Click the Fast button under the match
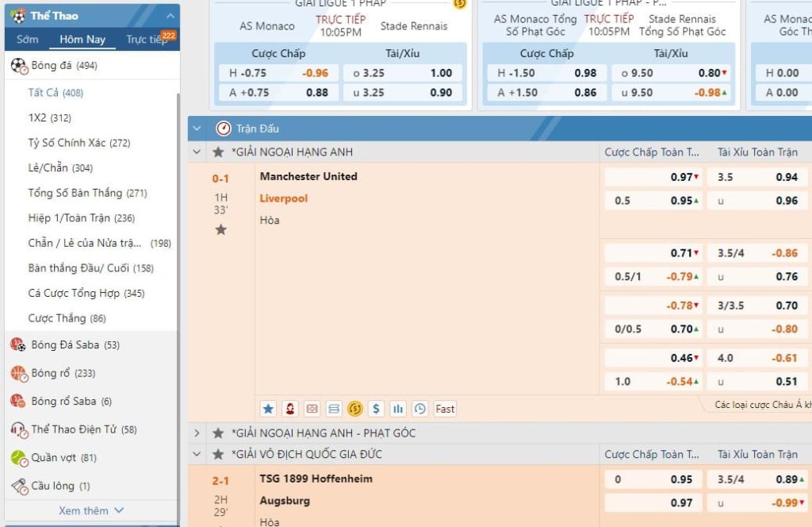 tap(445, 409)
